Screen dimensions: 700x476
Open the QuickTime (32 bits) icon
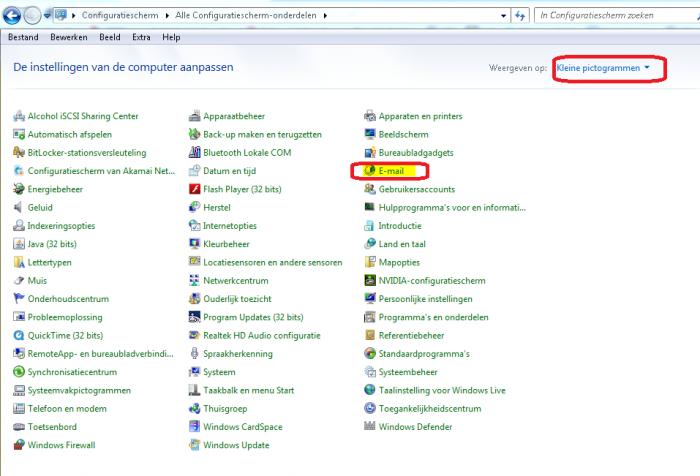pyautogui.click(x=19, y=335)
